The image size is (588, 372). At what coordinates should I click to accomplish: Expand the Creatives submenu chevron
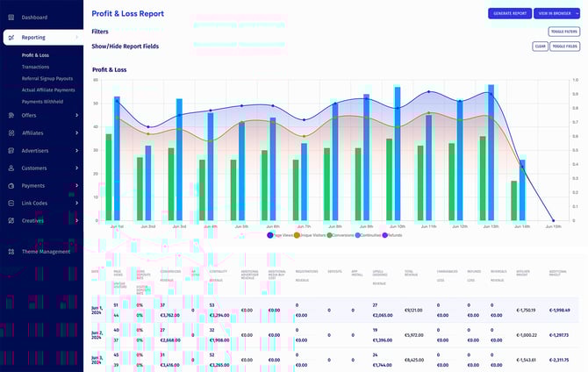pyautogui.click(x=77, y=221)
